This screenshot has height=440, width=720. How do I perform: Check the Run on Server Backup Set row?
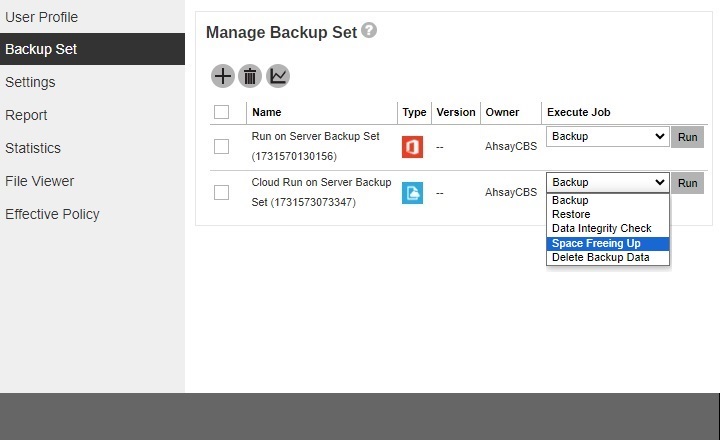(x=222, y=147)
